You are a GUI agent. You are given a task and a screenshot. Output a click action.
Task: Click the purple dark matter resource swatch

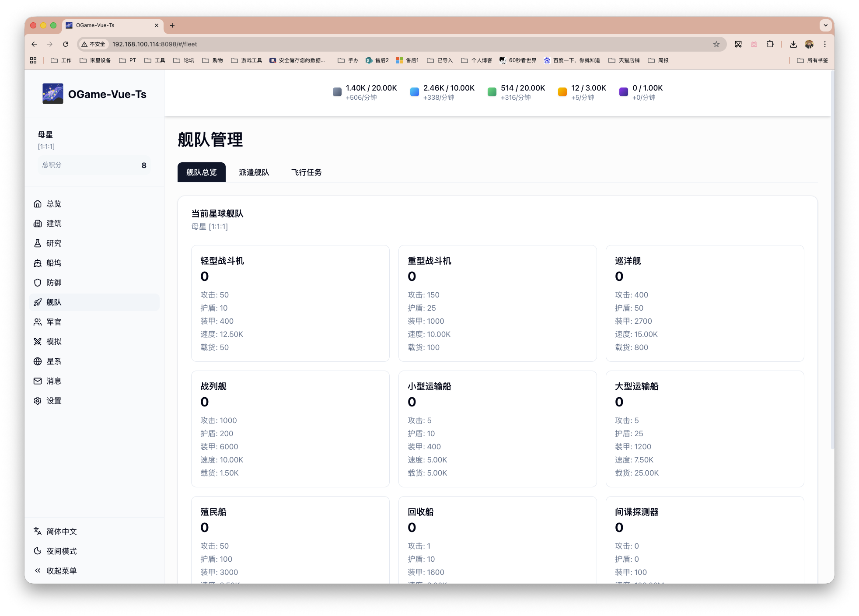click(x=623, y=92)
